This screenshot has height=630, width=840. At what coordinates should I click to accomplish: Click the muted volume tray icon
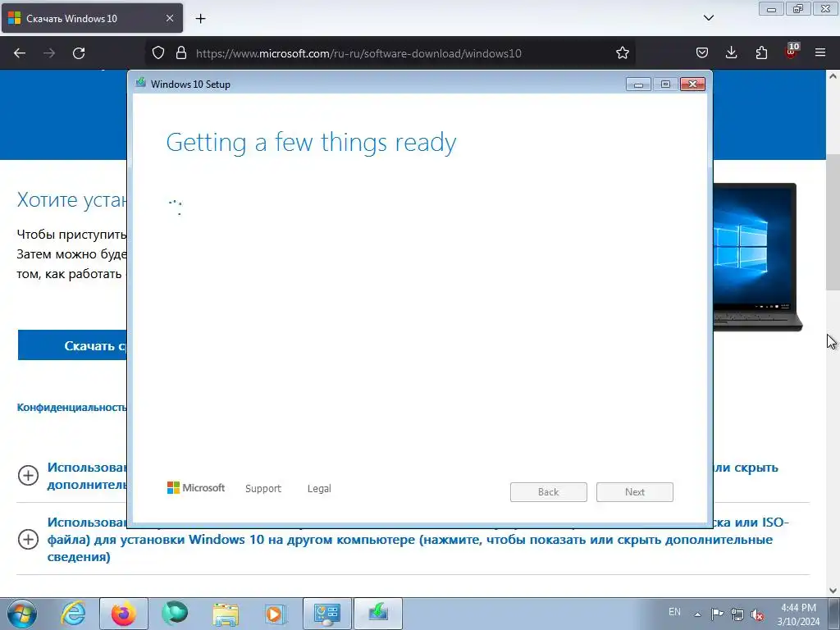click(x=757, y=615)
